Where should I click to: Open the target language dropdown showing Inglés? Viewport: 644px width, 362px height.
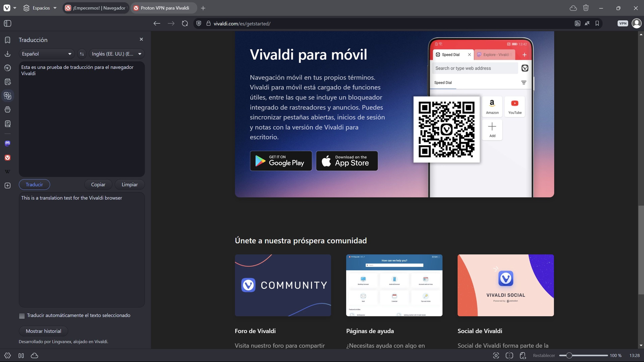coord(117,54)
